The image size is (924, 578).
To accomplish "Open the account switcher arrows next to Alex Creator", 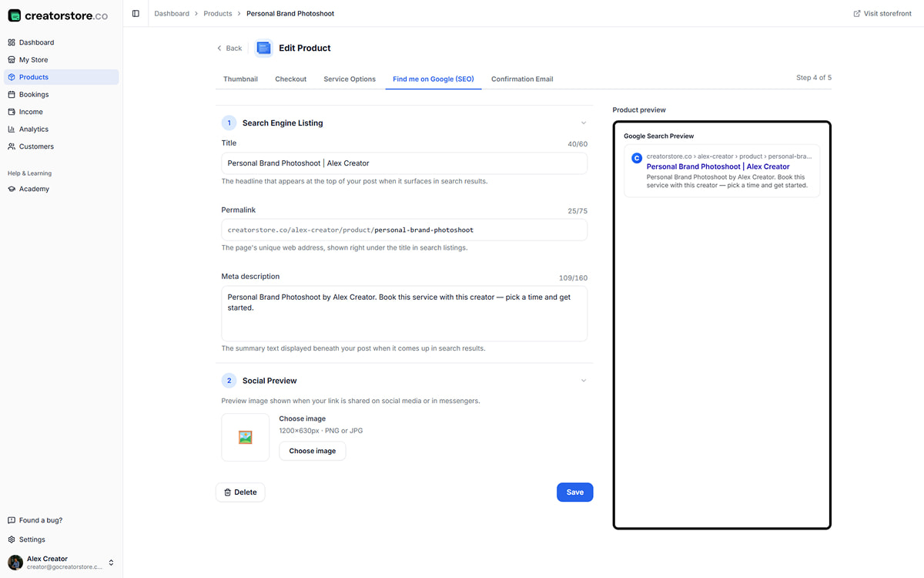I will coord(111,563).
